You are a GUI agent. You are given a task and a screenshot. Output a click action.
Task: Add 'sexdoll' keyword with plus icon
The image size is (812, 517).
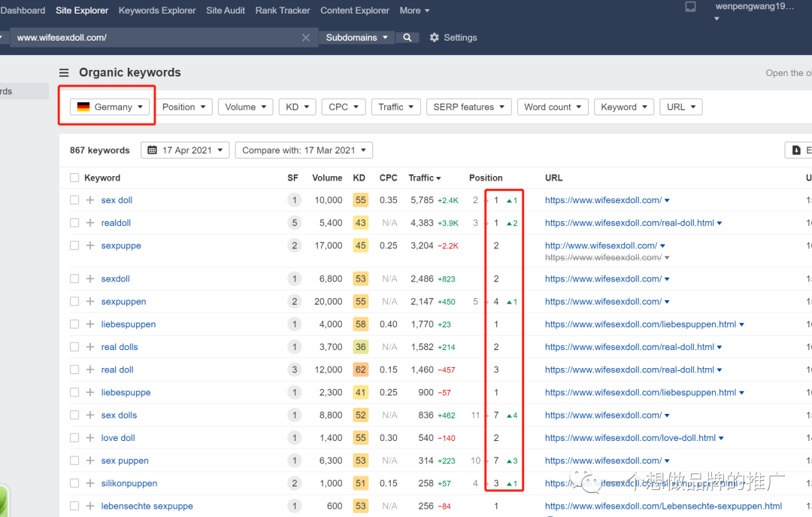[90, 279]
